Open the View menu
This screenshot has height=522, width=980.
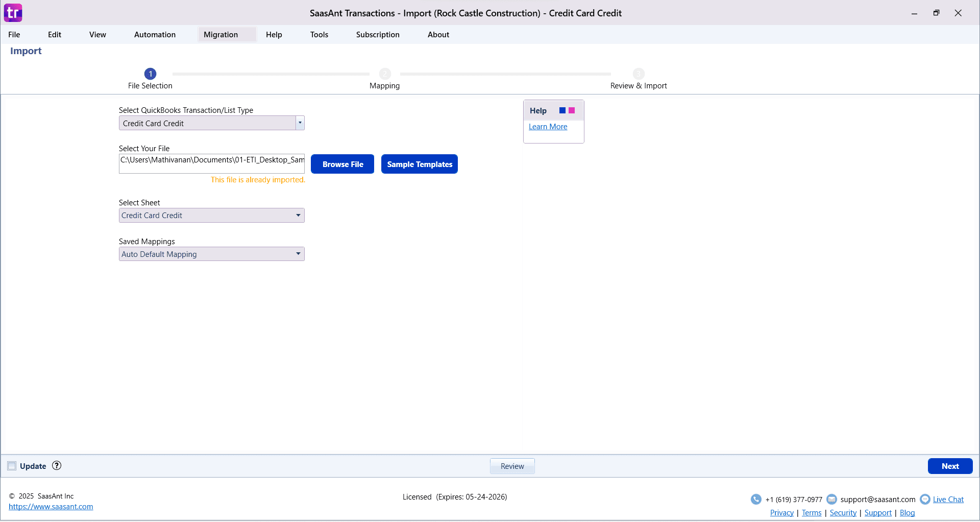97,35
